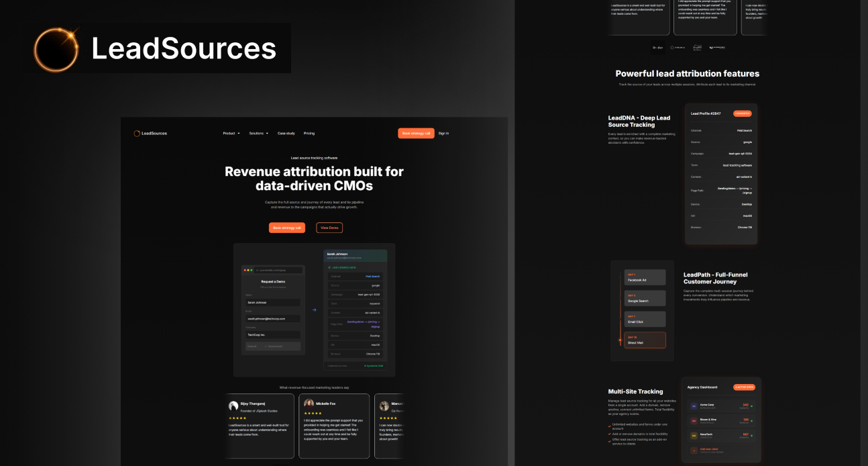
Task: Open the Product dropdown menu
Action: pos(231,134)
